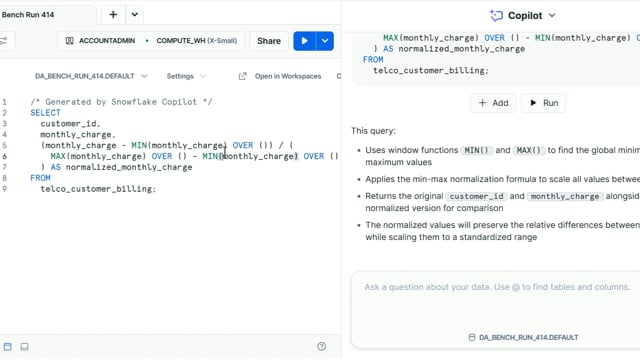Click the DA_BENCH_RUN_414.DEFAULT database icon in Copilot
The width and height of the screenshot is (640, 360).
tap(472, 338)
